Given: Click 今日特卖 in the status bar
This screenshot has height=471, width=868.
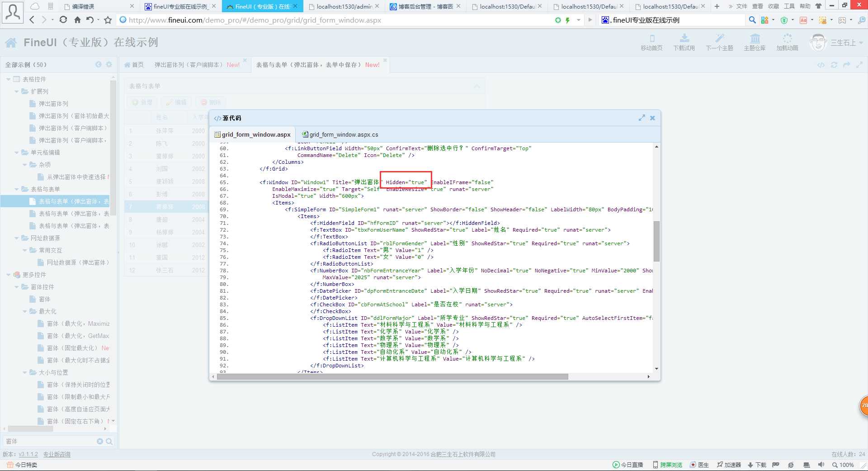Looking at the screenshot, I should pos(22,465).
